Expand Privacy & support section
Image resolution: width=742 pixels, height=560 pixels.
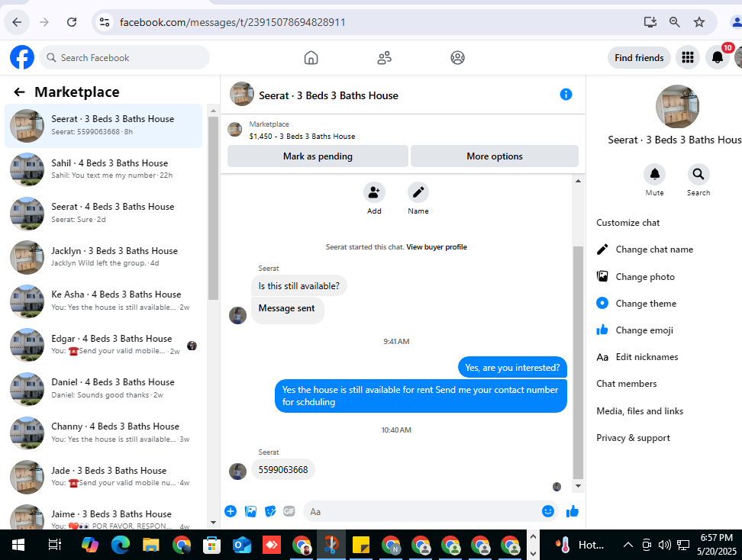(633, 438)
